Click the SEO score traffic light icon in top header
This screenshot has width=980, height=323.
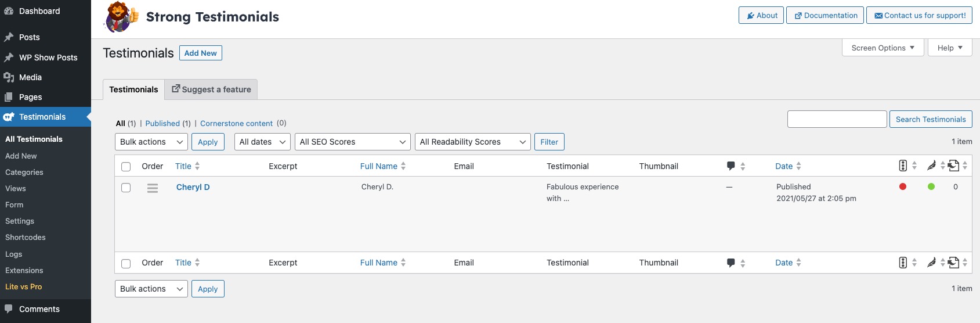pyautogui.click(x=903, y=166)
